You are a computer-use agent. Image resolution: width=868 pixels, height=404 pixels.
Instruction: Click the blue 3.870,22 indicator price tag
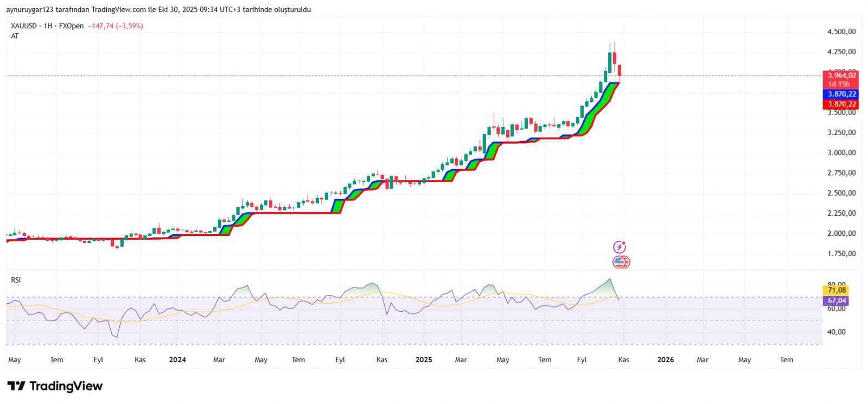point(841,94)
